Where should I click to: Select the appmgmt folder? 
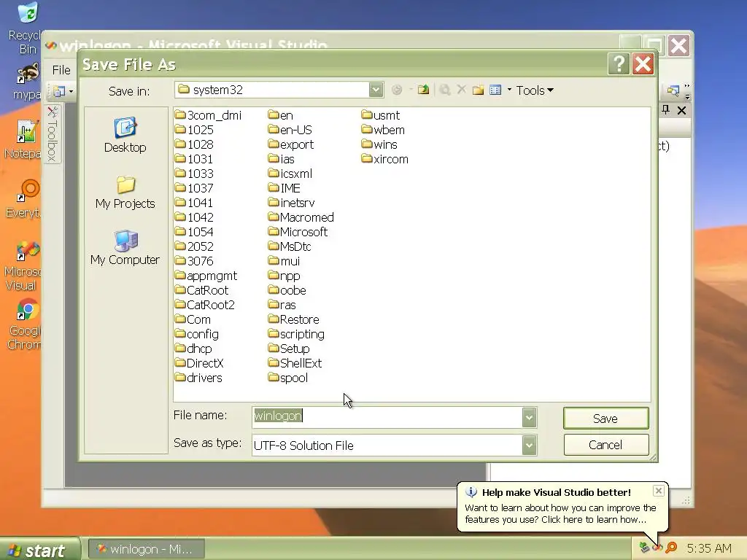[x=206, y=276]
